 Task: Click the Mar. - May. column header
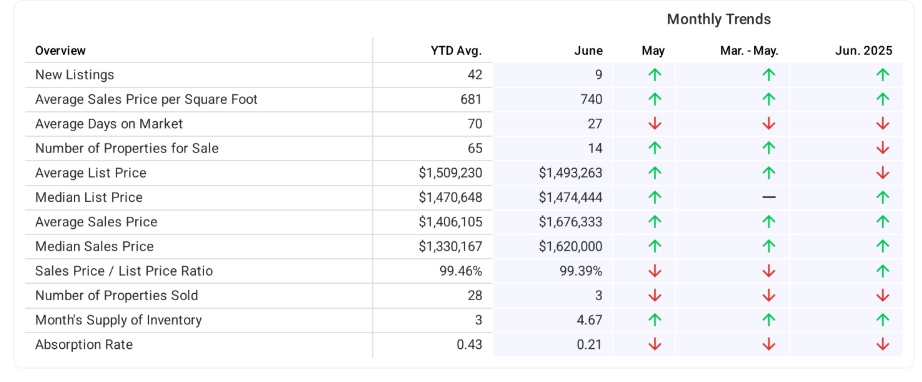click(x=749, y=51)
